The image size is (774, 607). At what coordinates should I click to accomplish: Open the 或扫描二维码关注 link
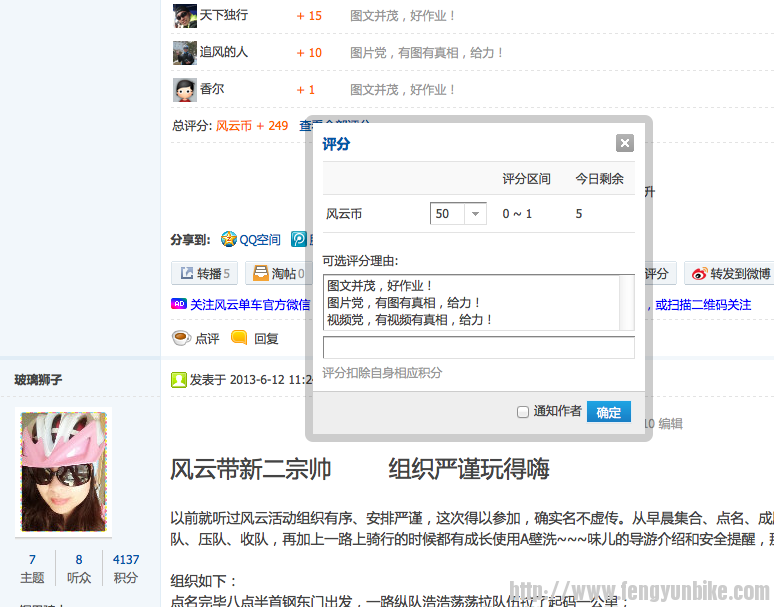703,304
